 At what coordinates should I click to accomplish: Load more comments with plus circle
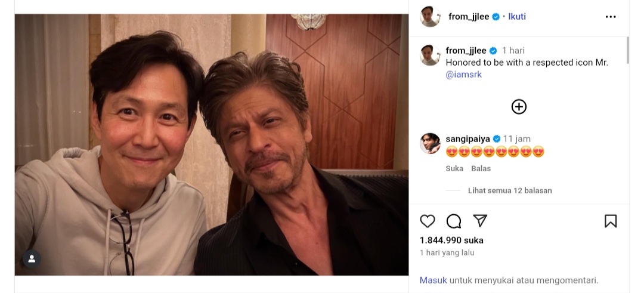tap(519, 107)
